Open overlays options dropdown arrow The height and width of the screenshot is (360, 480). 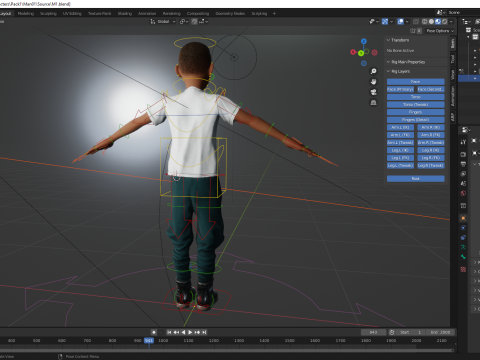407,22
